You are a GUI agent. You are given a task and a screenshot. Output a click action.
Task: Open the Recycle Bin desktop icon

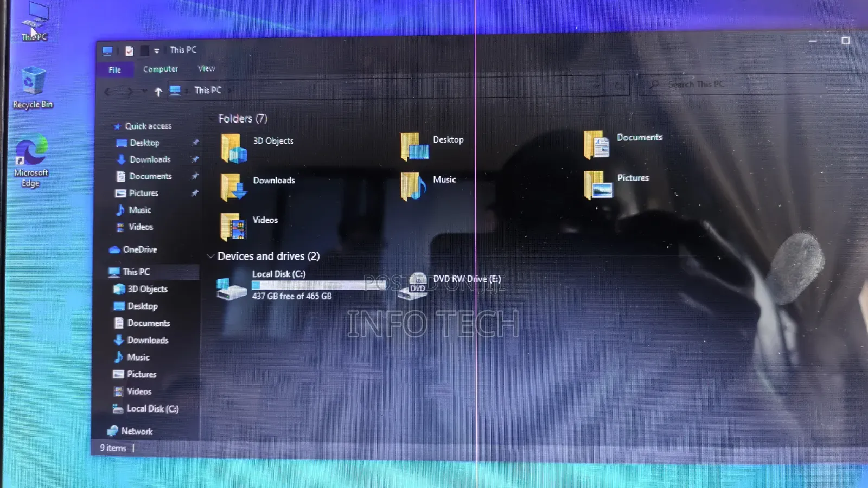click(x=33, y=87)
